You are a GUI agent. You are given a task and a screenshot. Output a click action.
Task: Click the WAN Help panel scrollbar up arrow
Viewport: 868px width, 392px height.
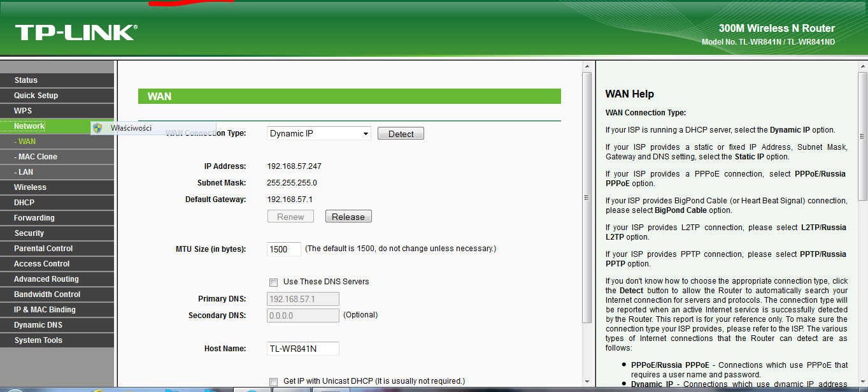coord(862,66)
